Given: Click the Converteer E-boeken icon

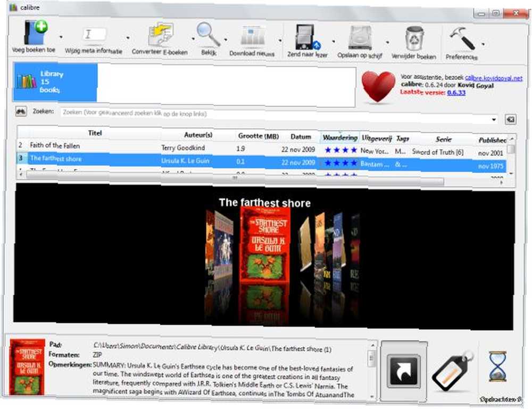Looking at the screenshot, I should click(x=161, y=34).
